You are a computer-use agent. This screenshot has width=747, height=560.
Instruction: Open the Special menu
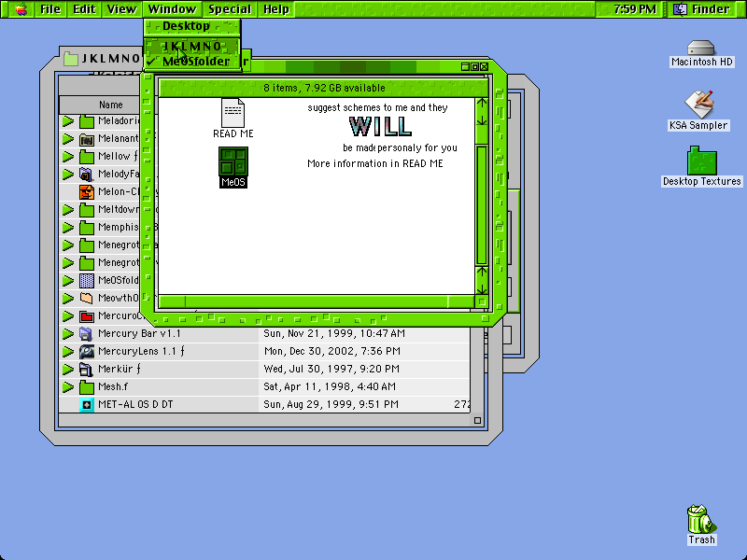click(230, 9)
